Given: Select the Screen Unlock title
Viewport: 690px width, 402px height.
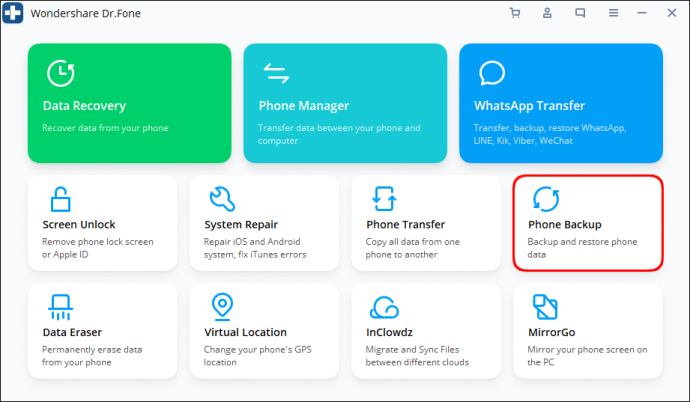Looking at the screenshot, I should (79, 224).
